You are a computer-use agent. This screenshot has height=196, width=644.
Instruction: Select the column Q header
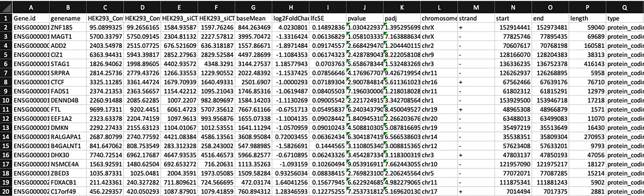click(624, 7)
